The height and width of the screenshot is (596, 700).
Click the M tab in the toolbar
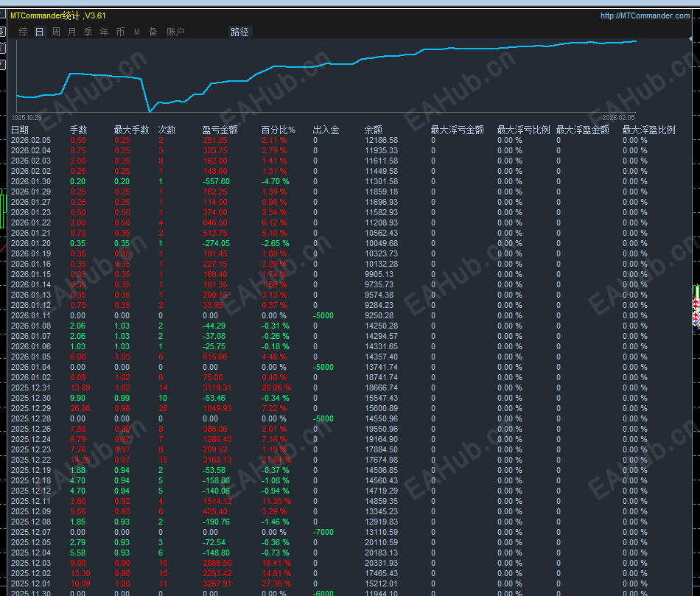click(136, 32)
